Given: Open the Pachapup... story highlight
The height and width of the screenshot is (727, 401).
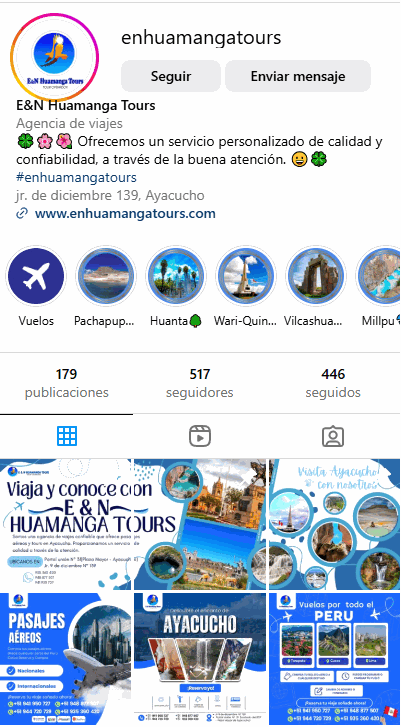Looking at the screenshot, I should click(106, 276).
